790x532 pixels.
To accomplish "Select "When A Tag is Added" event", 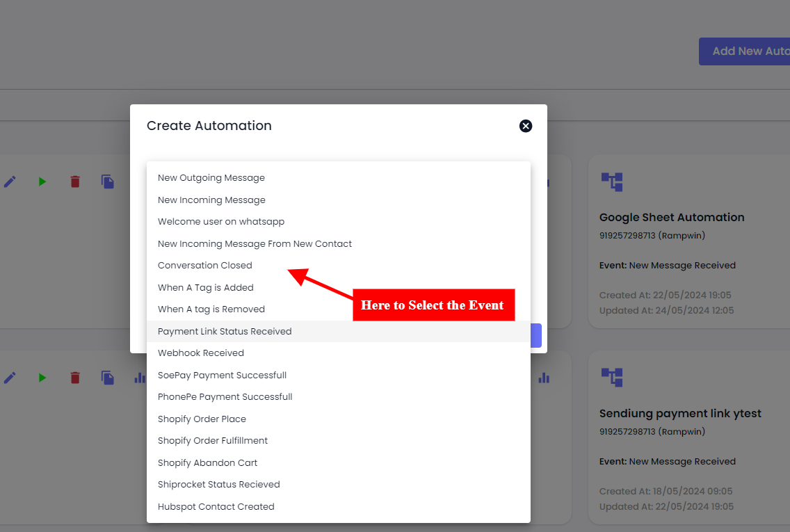I will point(206,288).
